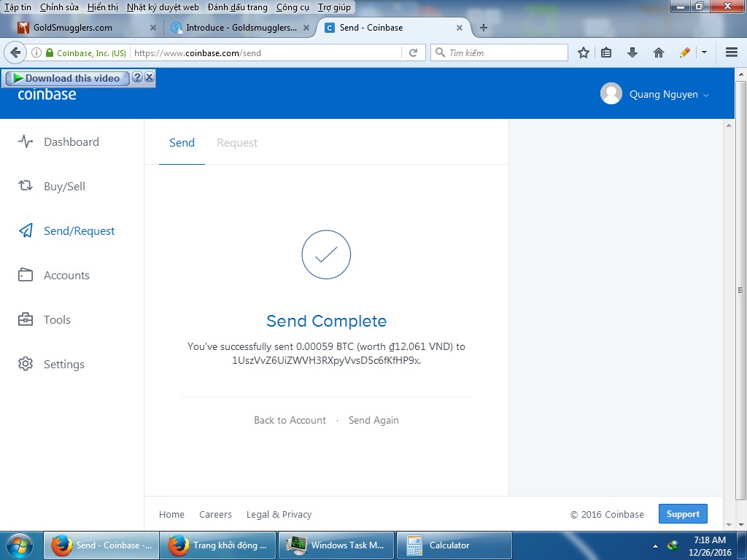This screenshot has height=560, width=747.
Task: Select the Accounts wallet icon
Action: click(26, 275)
